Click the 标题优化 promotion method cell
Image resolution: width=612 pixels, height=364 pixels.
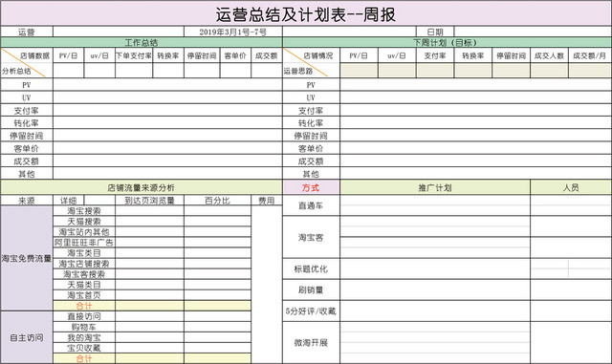[x=311, y=268]
